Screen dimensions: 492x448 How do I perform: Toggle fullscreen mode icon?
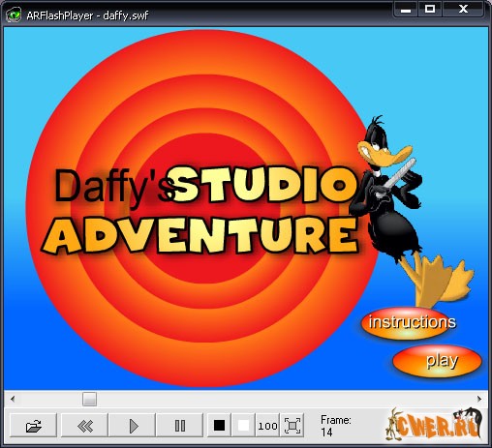coord(292,425)
